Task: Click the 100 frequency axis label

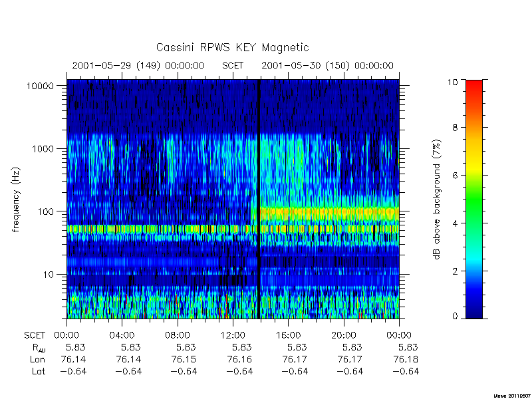Action: (45, 211)
